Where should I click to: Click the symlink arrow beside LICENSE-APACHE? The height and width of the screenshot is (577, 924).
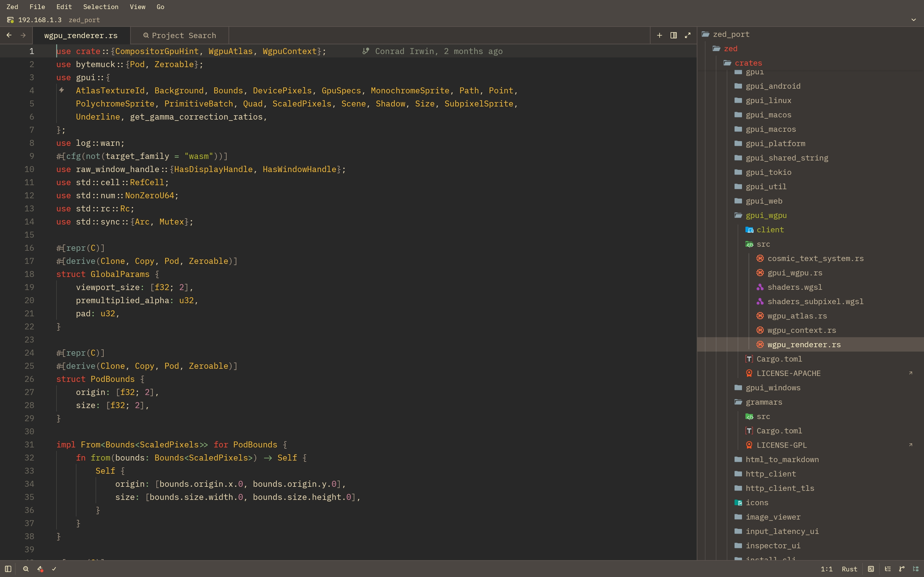click(911, 373)
